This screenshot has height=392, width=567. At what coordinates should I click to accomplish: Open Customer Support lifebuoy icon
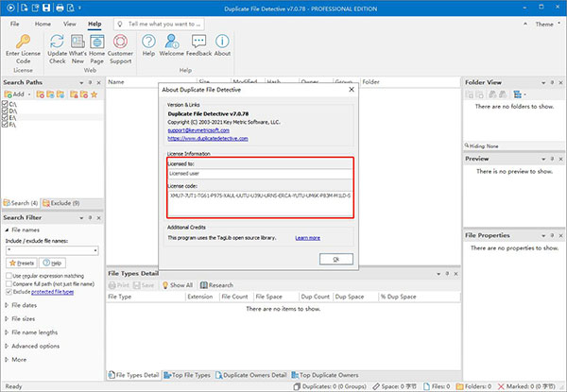[120, 42]
